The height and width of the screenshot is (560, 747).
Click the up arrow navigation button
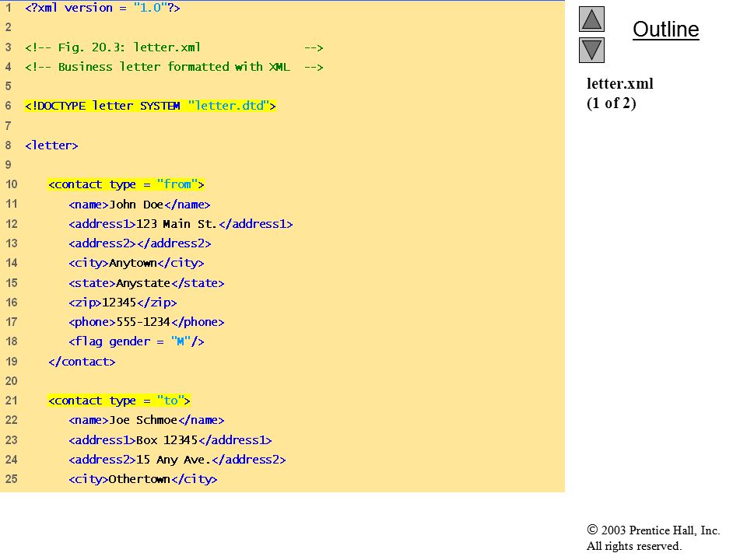(591, 19)
